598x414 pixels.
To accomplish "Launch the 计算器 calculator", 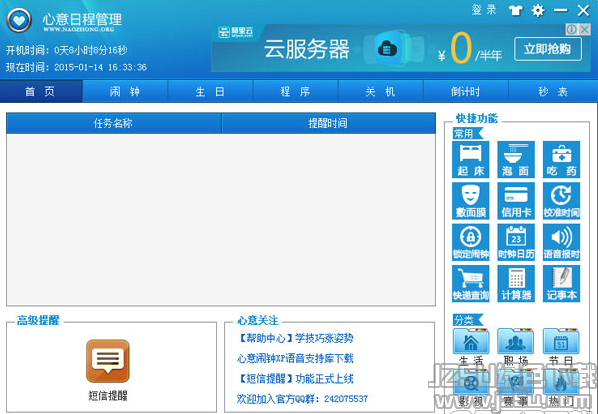I will [516, 284].
